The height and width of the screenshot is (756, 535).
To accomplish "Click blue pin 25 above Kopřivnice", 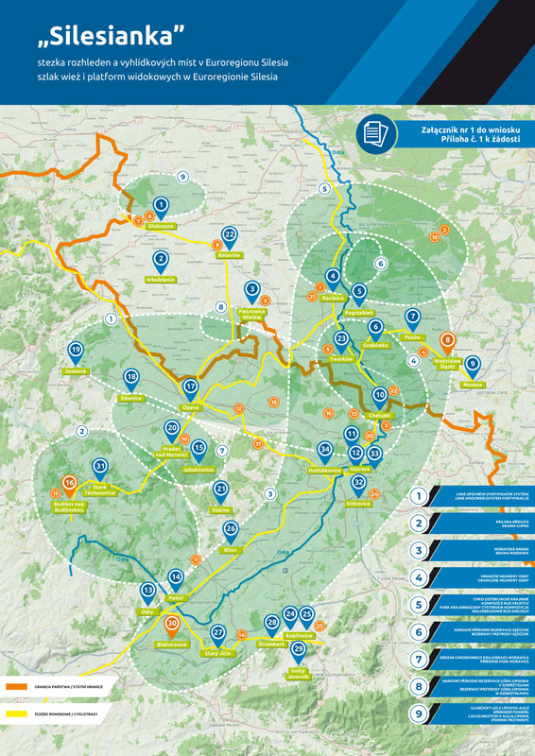I will (x=307, y=617).
